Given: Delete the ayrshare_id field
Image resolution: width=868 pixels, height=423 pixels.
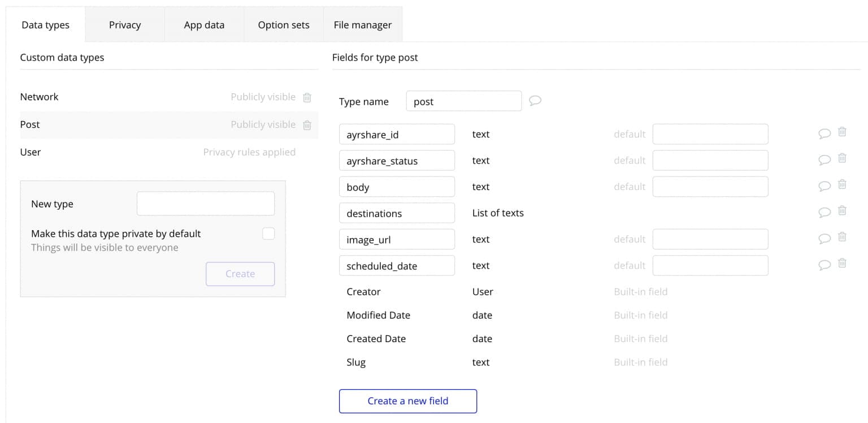Looking at the screenshot, I should [x=842, y=132].
